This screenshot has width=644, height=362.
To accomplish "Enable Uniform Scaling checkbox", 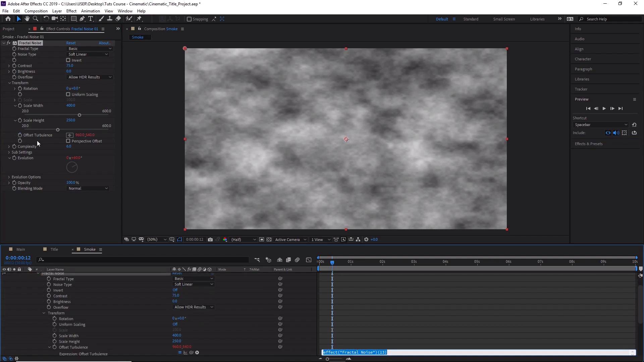I will [x=68, y=95].
